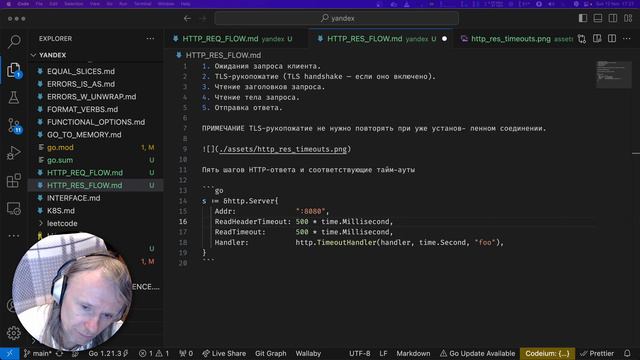
Task: Open HTTP_REQ_FLOW.md in the explorer tree
Action: tap(84, 173)
